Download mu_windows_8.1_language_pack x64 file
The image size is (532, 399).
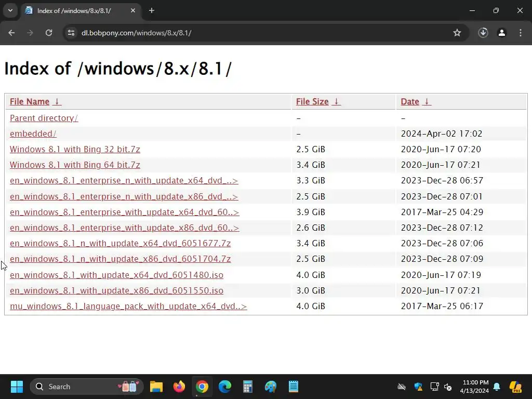[x=128, y=306]
